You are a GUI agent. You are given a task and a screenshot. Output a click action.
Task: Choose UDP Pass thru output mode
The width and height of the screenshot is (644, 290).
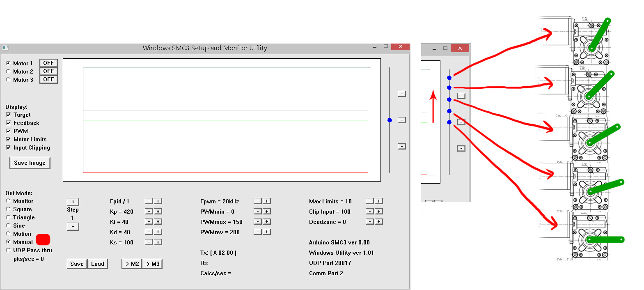coord(8,250)
